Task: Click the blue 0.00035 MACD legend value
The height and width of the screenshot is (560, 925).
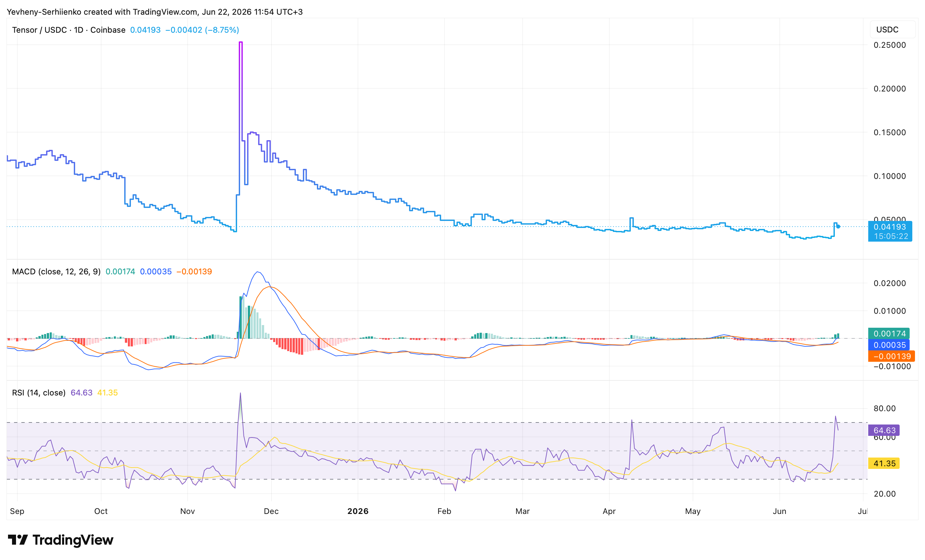Action: click(156, 271)
